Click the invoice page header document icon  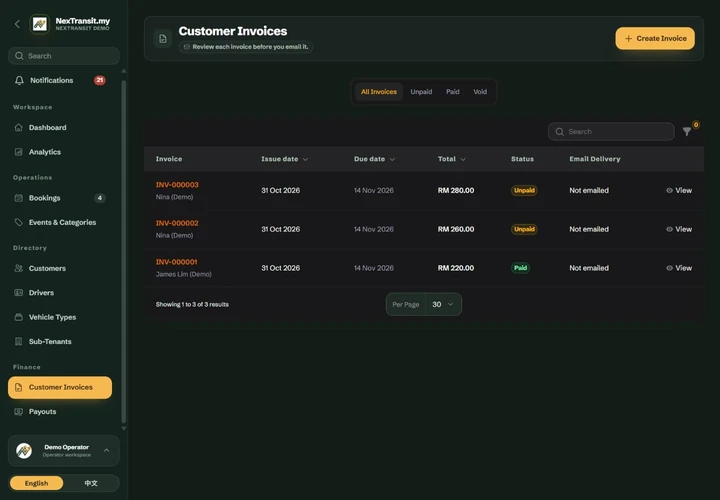(163, 39)
